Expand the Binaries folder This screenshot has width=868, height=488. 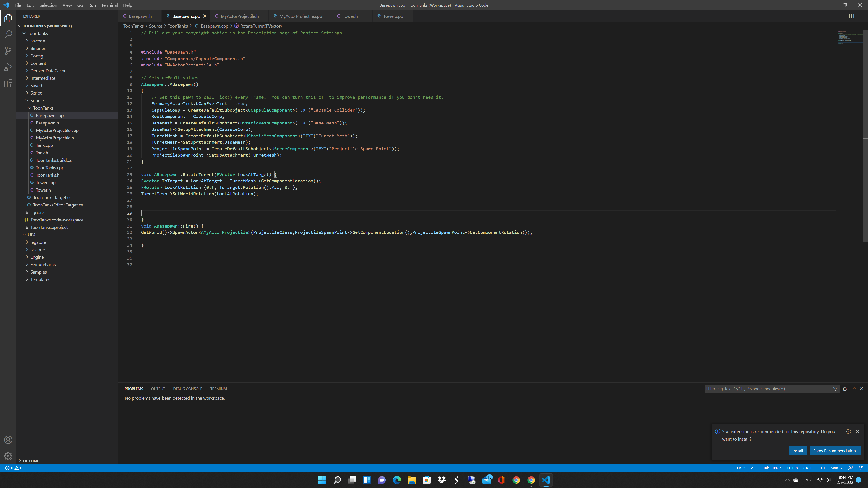pyautogui.click(x=38, y=48)
